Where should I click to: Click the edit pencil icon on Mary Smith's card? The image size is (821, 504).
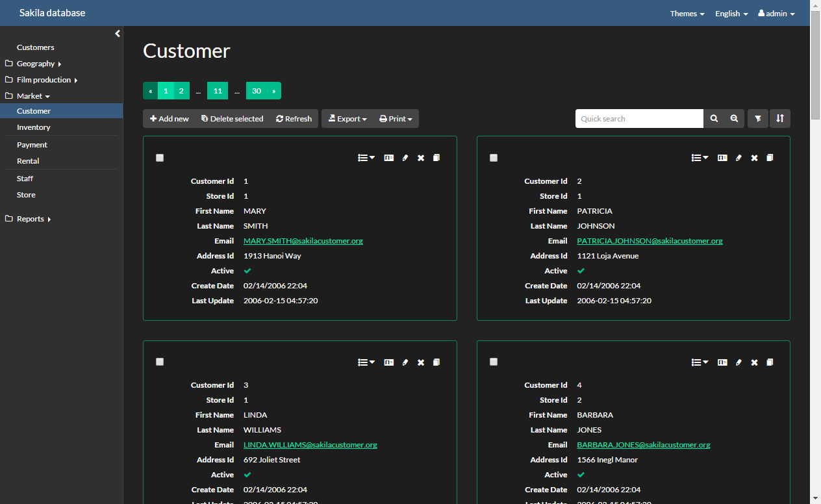click(405, 158)
